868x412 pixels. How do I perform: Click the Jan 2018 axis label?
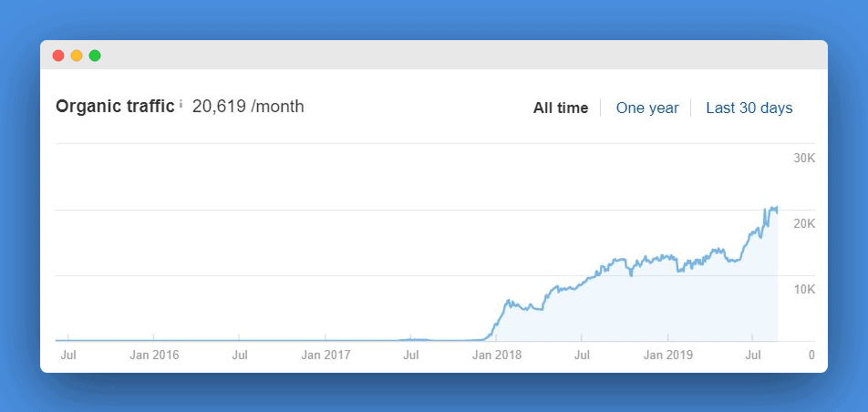(497, 355)
